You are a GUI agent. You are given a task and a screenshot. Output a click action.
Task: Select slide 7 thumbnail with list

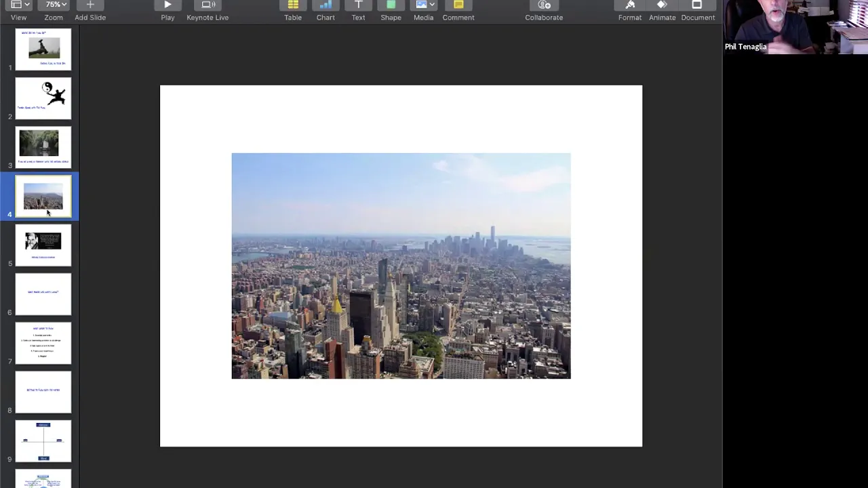tap(43, 343)
